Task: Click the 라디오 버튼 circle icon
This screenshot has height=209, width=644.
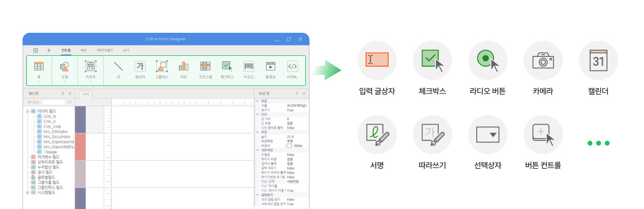Action: (x=488, y=60)
